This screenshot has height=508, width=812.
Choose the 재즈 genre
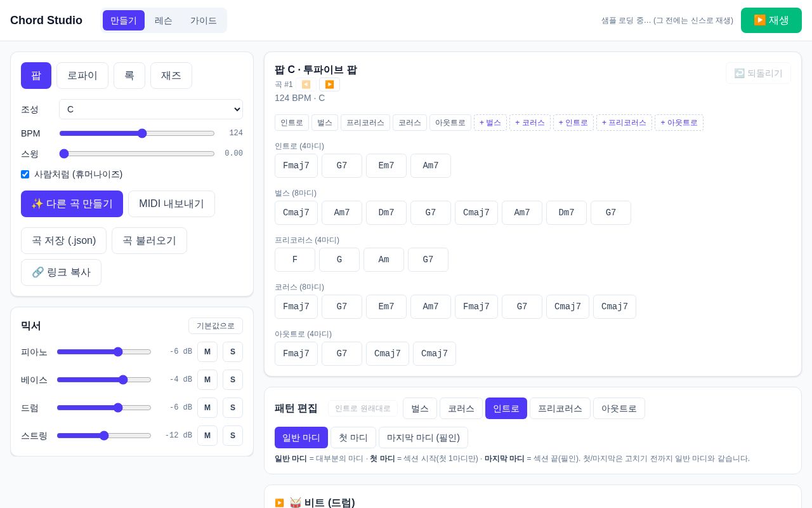click(171, 76)
